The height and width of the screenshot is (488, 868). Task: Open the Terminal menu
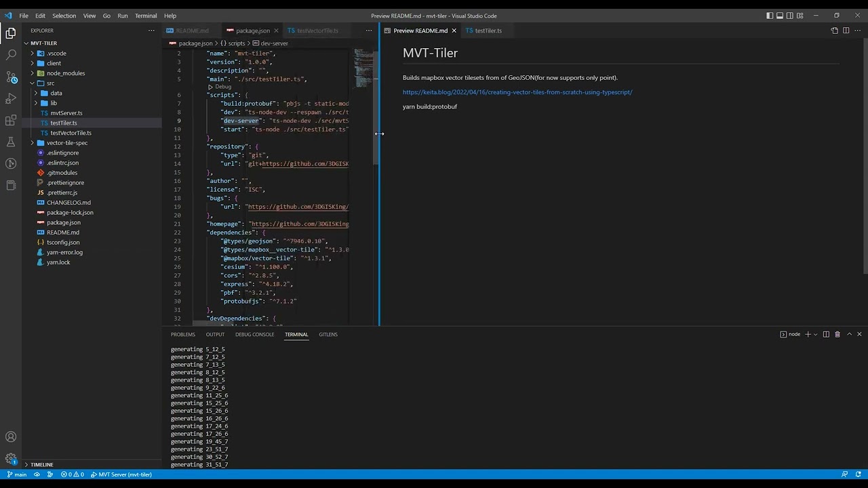click(146, 16)
